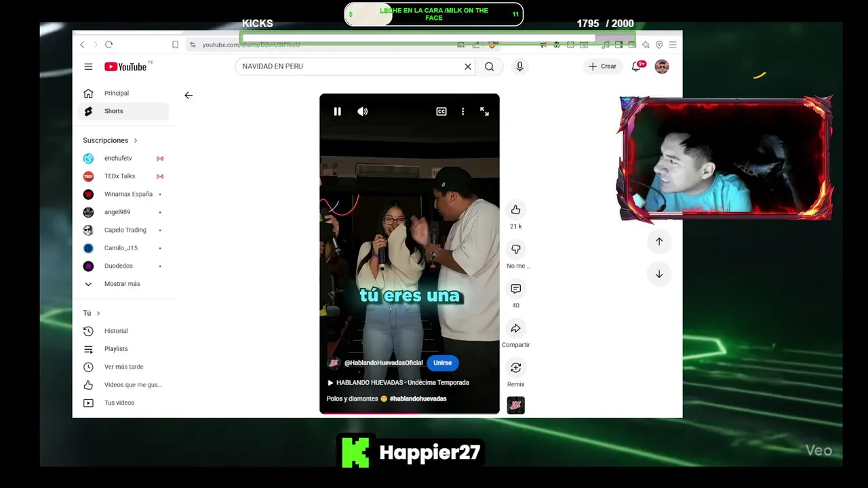Open the browser shield protection icon
Image resolution: width=868 pixels, height=488 pixels.
click(659, 45)
